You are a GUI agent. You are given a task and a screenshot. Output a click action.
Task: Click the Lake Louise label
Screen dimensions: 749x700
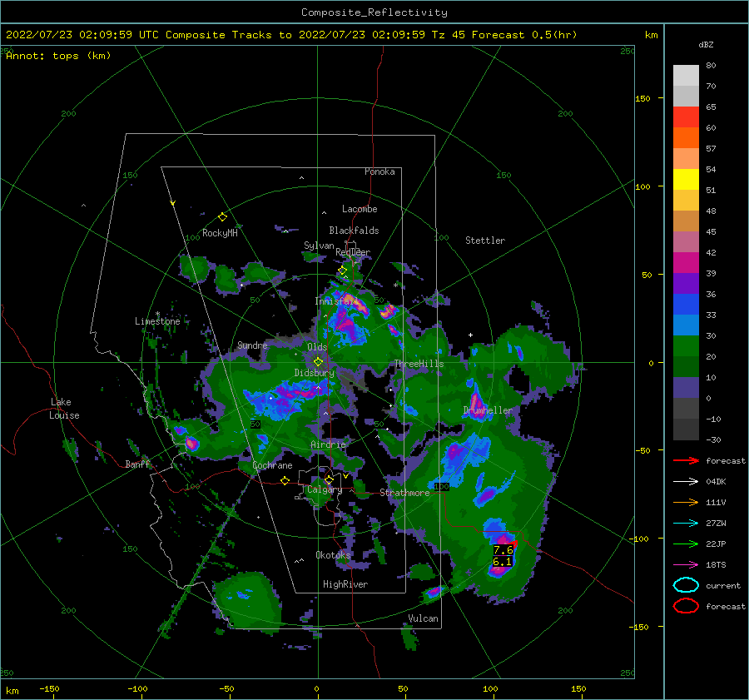[64, 409]
